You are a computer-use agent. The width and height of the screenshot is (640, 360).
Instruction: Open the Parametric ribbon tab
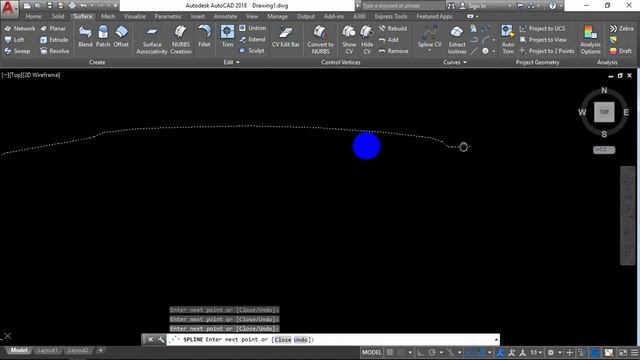click(168, 16)
